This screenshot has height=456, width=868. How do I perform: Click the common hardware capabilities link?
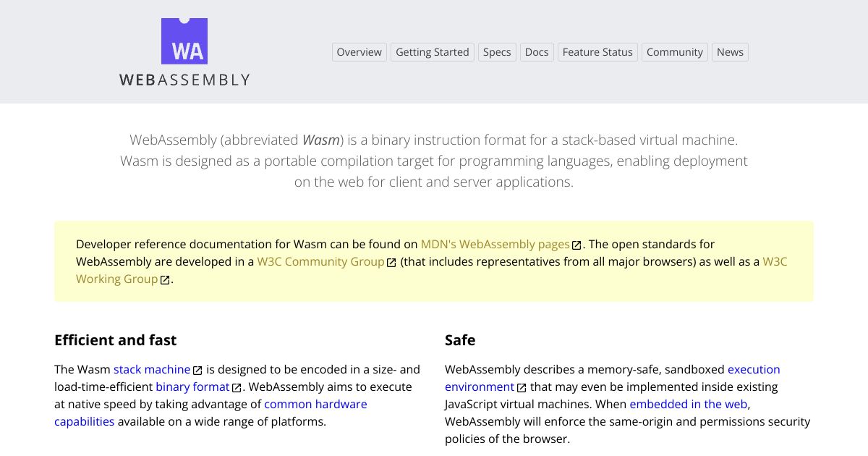click(x=315, y=405)
